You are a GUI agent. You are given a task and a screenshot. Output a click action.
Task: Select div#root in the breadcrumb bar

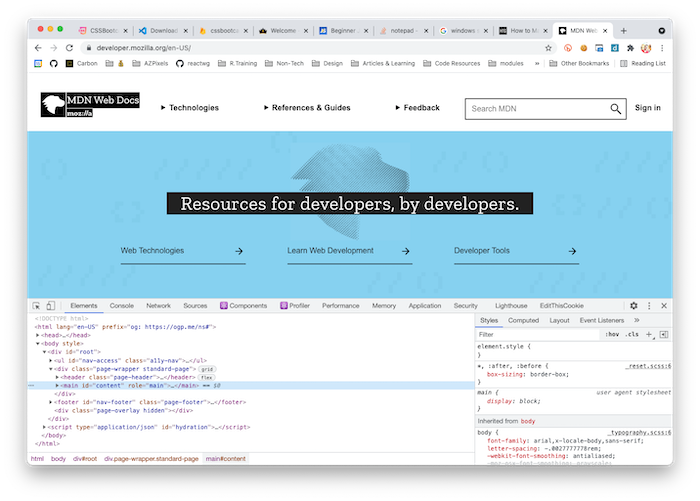coord(85,459)
